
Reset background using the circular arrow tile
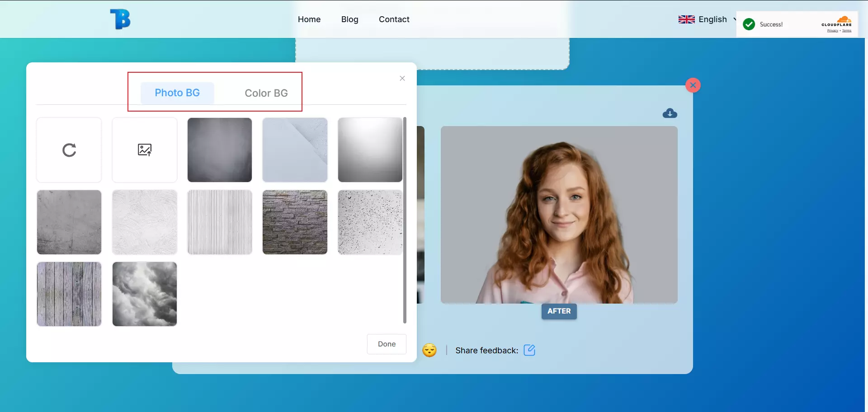click(x=69, y=150)
